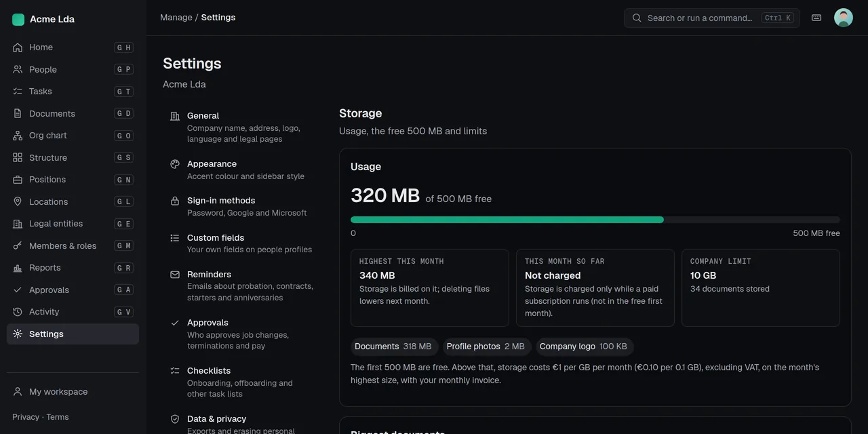Click the Profile photos 2 MB chip
This screenshot has width=868, height=434.
pos(486,347)
